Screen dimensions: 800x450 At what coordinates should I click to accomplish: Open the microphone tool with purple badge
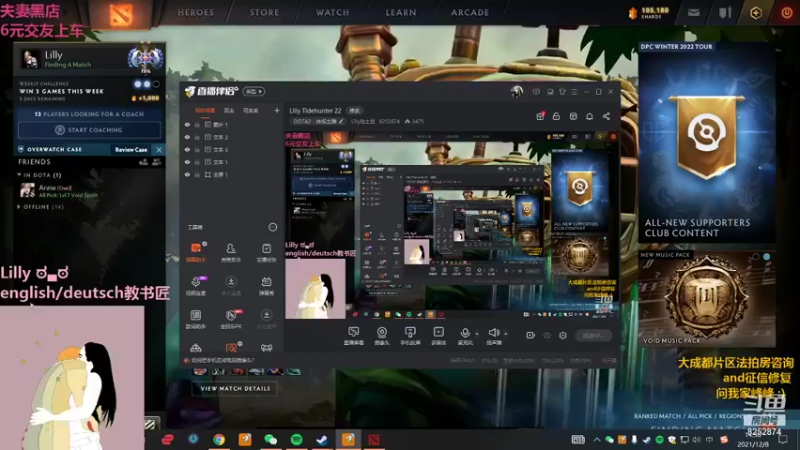click(x=196, y=285)
